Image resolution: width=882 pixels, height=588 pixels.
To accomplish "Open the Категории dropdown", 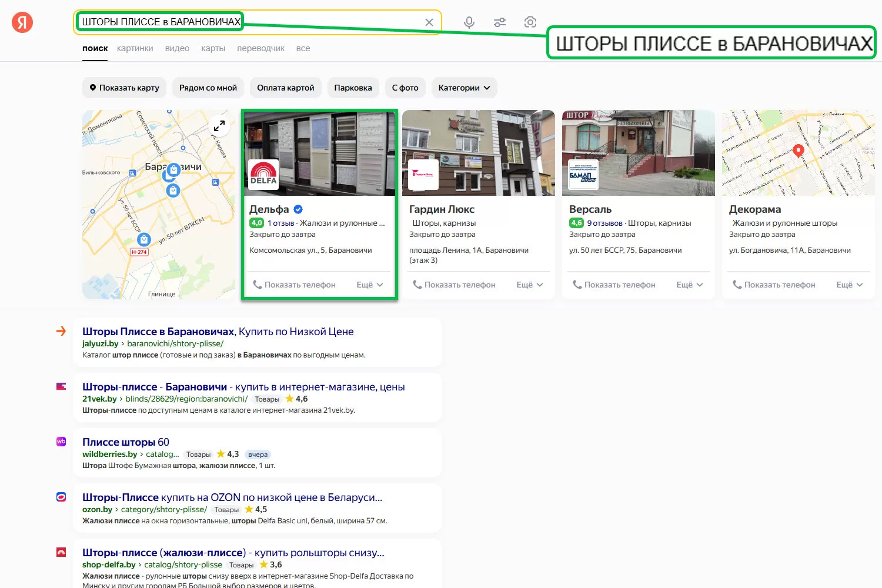I will (464, 88).
